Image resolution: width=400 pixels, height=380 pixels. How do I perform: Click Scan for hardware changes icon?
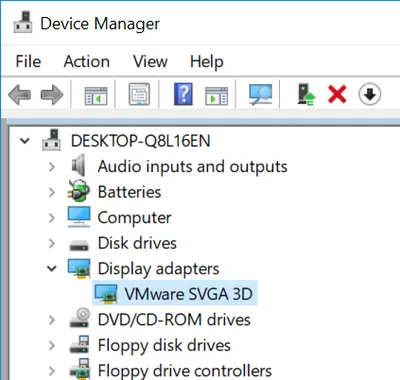pos(260,94)
